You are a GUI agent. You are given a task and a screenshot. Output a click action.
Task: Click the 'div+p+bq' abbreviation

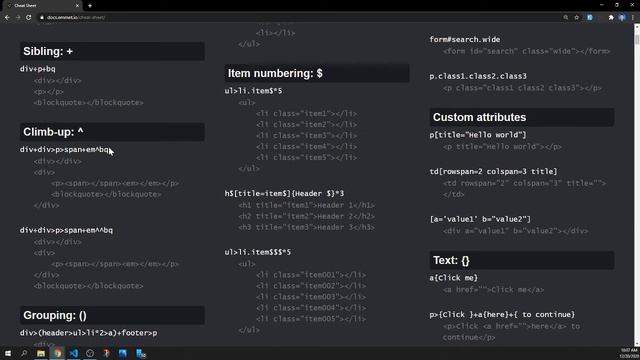(38, 69)
